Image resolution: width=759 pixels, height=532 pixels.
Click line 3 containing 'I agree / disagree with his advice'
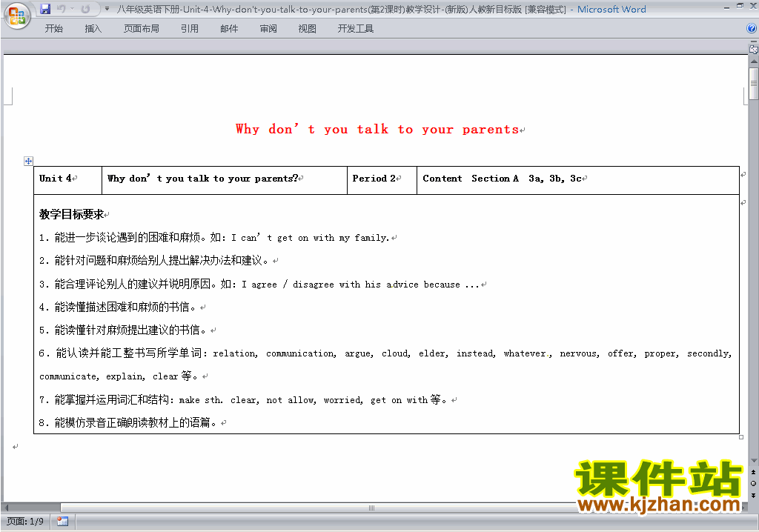[259, 284]
